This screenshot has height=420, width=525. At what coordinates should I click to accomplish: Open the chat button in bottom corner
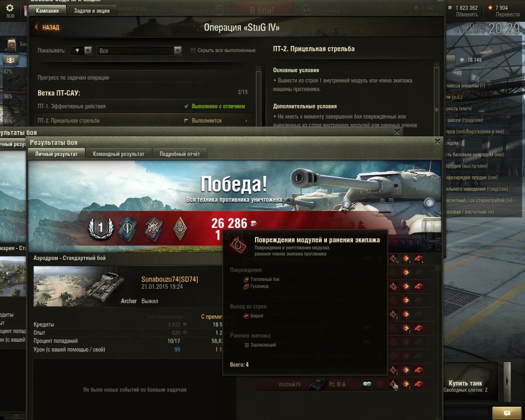coord(507,413)
